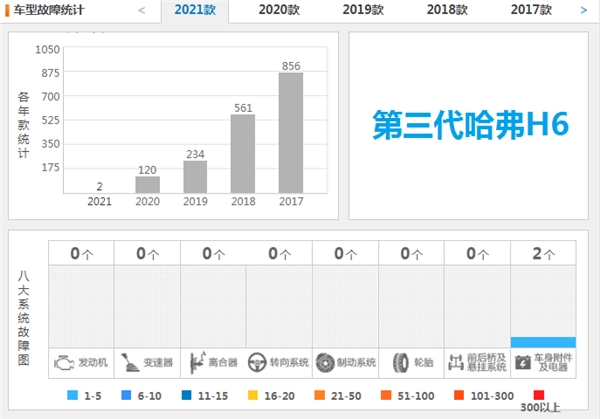Click the 51-100 legend swatch

[386, 395]
